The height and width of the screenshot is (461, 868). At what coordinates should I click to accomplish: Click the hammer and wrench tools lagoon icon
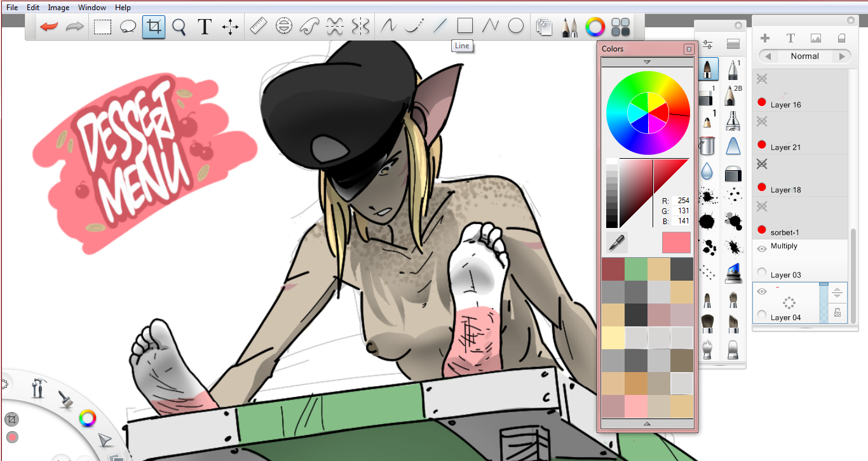37,387
